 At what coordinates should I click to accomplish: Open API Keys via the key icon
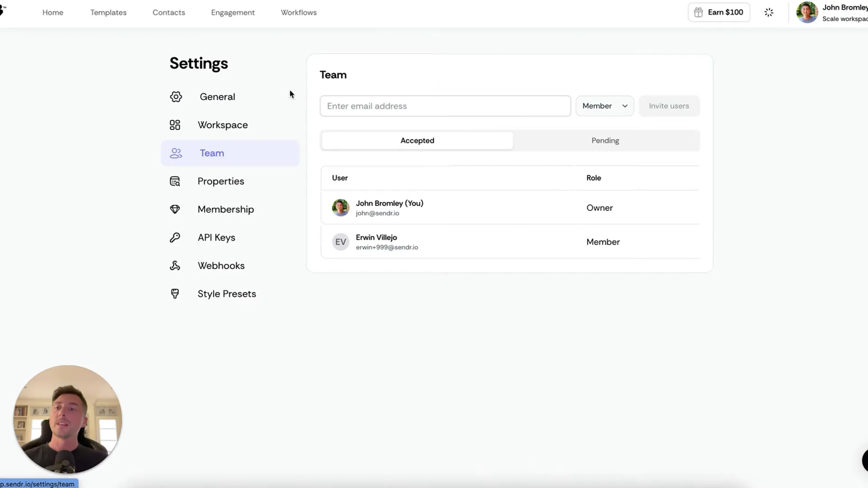coord(174,237)
